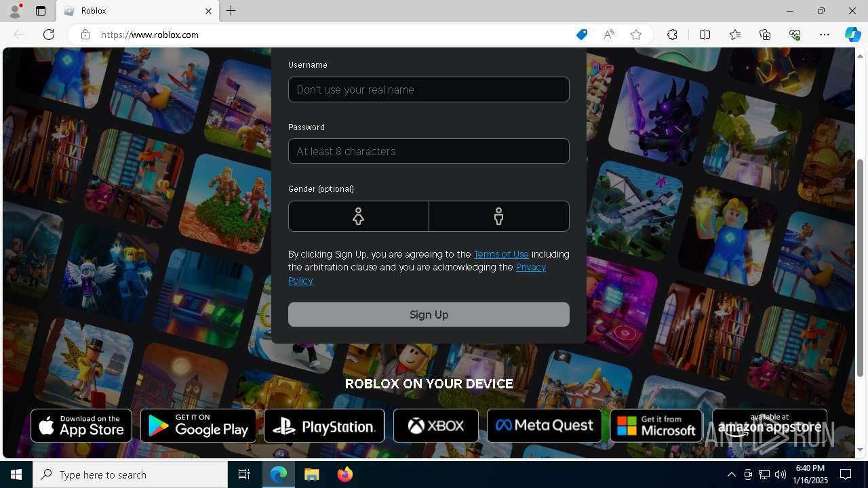Open the Terms of Use link
This screenshot has height=488, width=868.
501,254
